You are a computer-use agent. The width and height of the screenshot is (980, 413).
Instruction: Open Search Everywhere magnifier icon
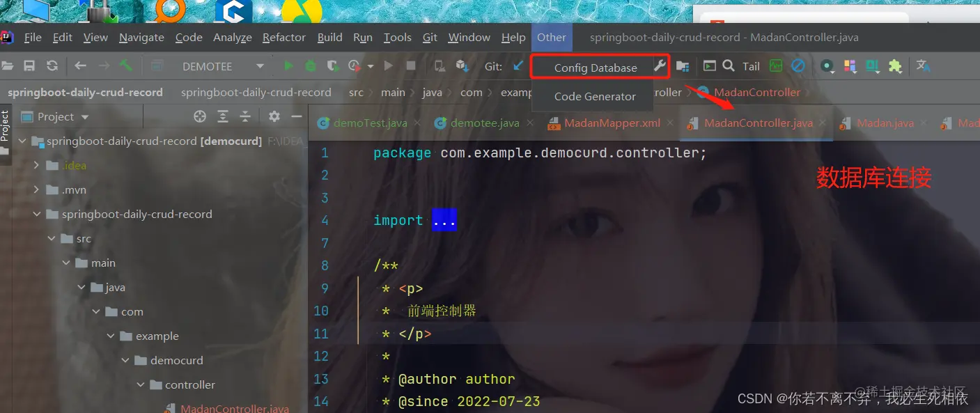[x=729, y=66]
